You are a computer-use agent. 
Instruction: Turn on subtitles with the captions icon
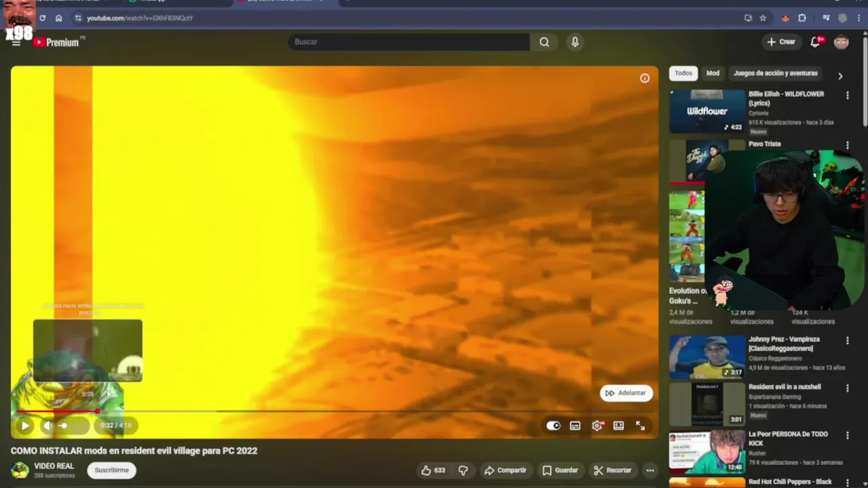tap(575, 426)
